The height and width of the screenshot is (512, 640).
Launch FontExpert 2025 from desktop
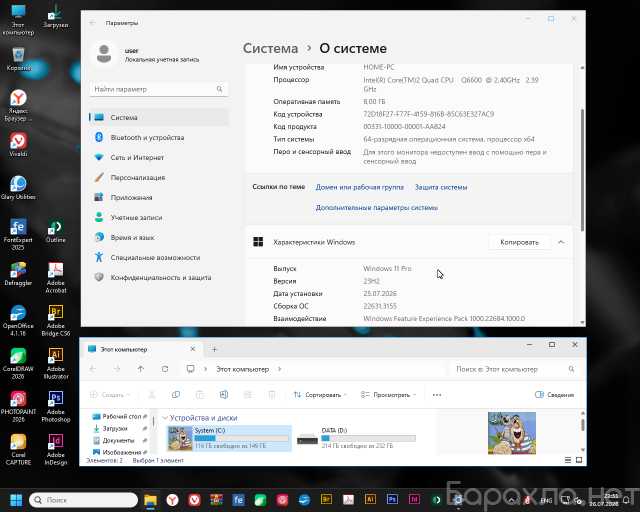pos(18,234)
